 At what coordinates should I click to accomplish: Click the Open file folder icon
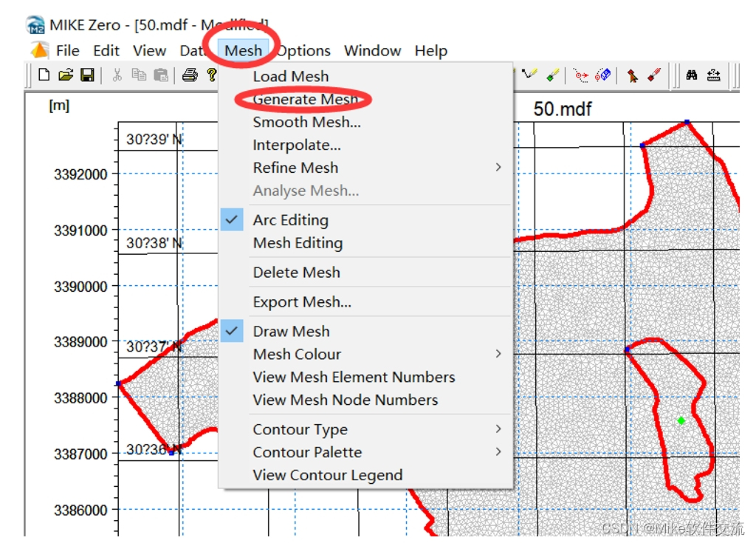tap(66, 75)
